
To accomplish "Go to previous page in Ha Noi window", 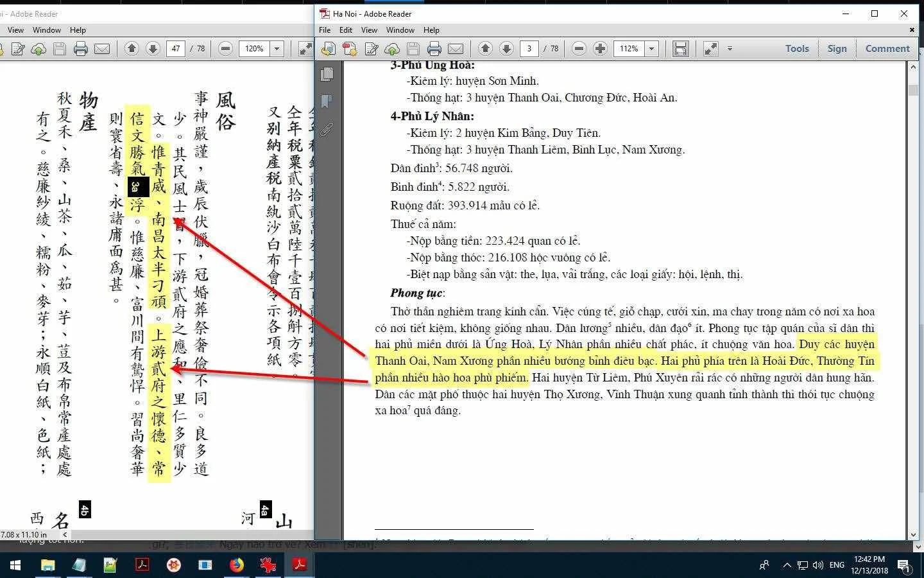I will pos(486,49).
